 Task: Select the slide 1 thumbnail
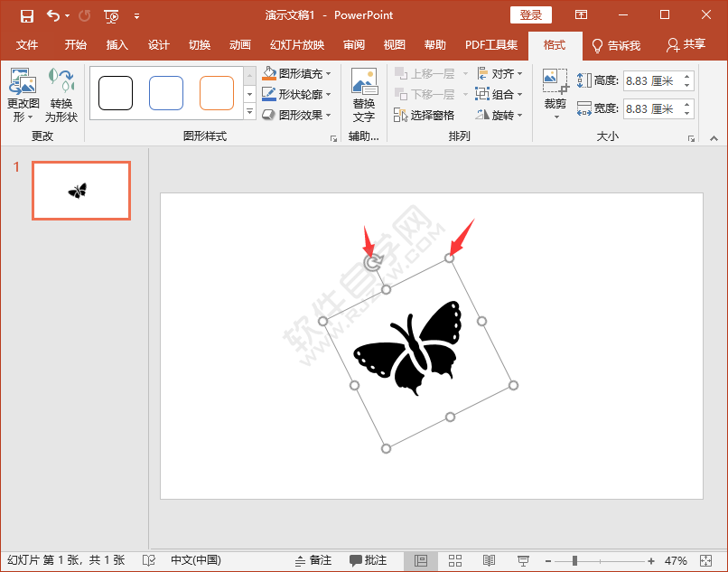tap(80, 190)
